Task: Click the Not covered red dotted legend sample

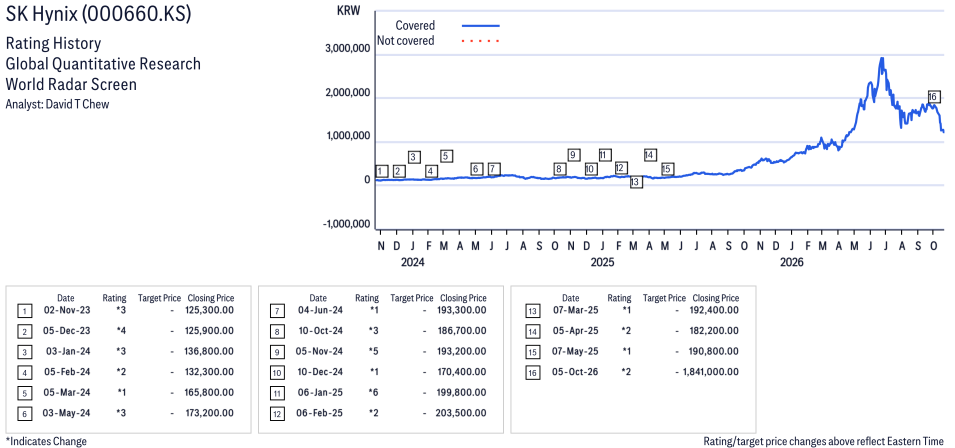Action: point(481,41)
